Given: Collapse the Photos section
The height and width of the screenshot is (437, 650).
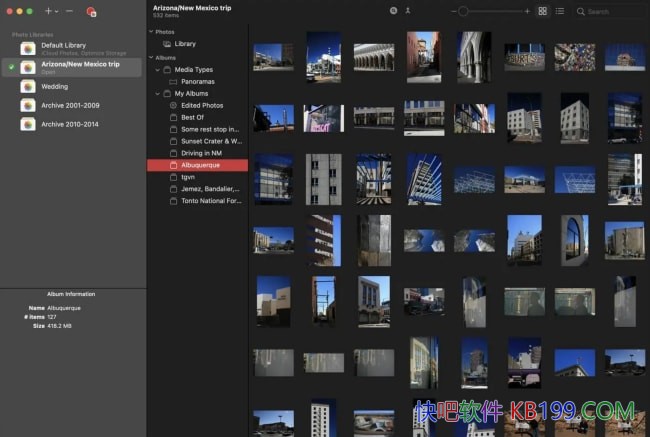Looking at the screenshot, I should pyautogui.click(x=150, y=32).
